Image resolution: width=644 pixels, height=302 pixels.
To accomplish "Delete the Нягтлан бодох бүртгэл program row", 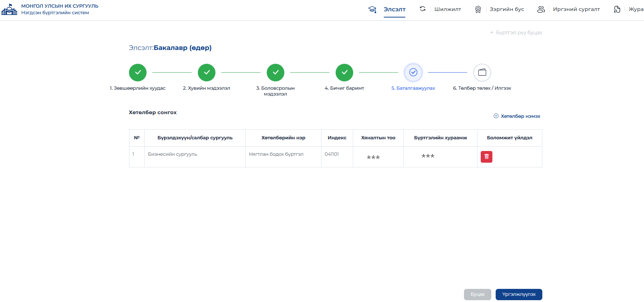I will click(x=487, y=157).
